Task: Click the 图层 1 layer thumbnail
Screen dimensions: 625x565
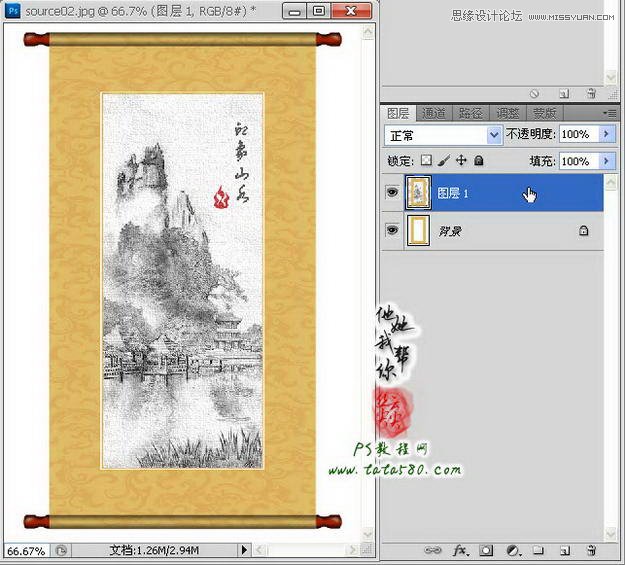Action: 418,193
